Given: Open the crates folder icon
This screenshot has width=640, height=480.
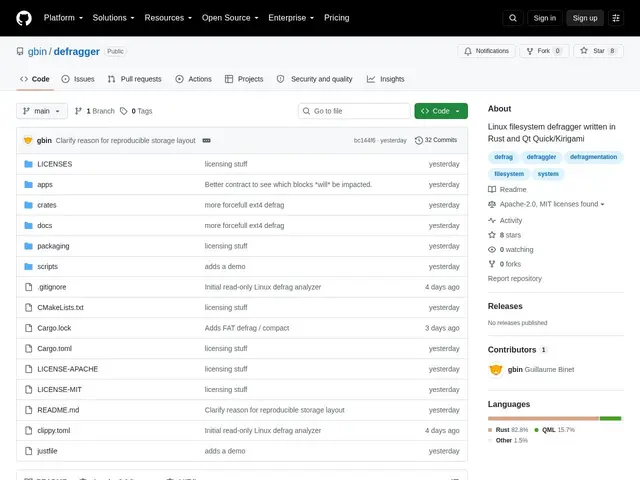Looking at the screenshot, I should (28, 205).
